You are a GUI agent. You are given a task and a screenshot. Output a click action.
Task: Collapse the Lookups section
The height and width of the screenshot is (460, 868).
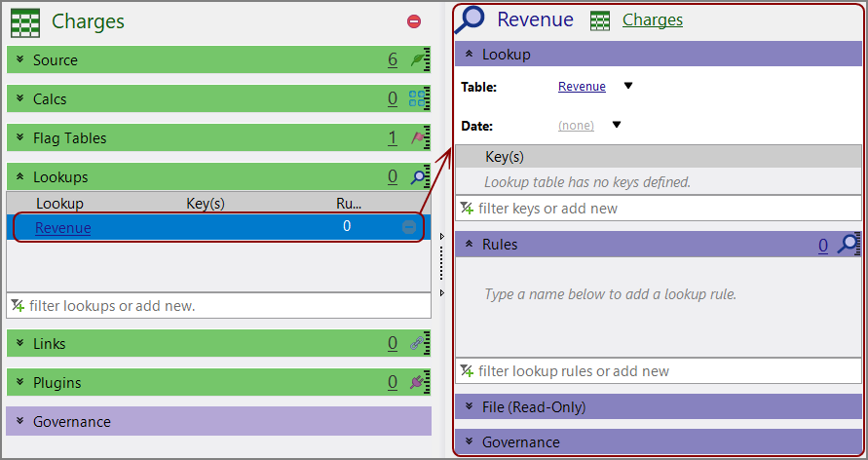(20, 176)
